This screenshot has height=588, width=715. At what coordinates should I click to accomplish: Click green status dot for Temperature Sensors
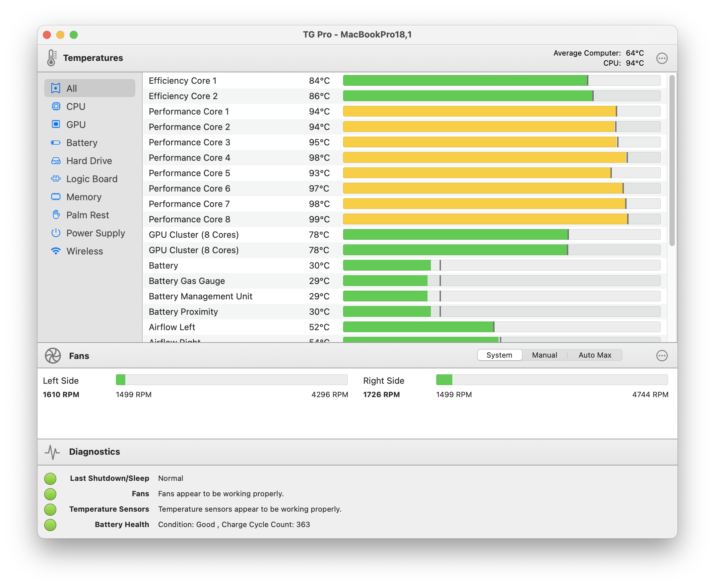[50, 509]
